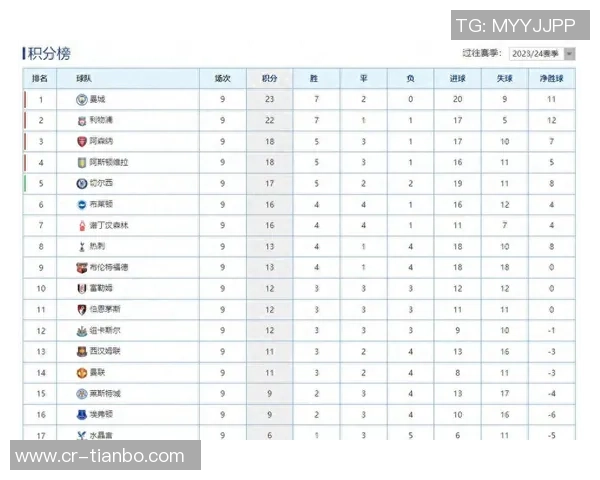Image resolution: width=600 pixels, height=480 pixels.
Task: Click the 布伦特福德 team name link
Action: [x=109, y=268]
